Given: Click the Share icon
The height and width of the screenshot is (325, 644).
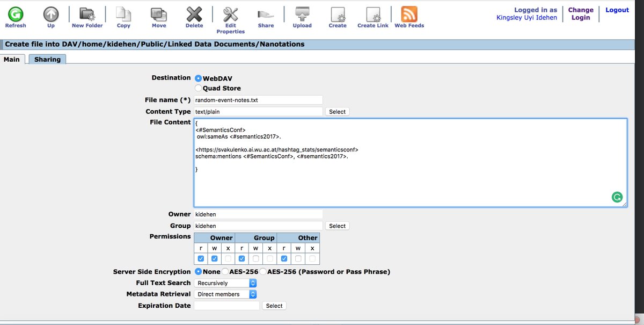Looking at the screenshot, I should click(x=266, y=13).
